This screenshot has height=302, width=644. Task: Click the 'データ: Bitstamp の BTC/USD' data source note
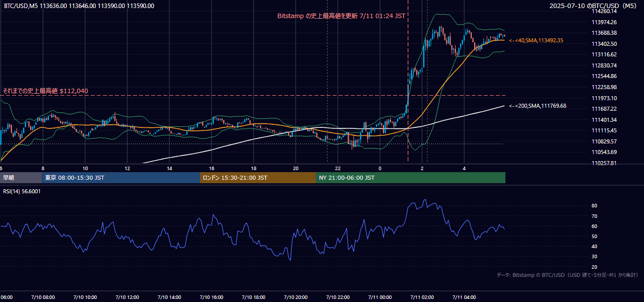click(x=567, y=275)
